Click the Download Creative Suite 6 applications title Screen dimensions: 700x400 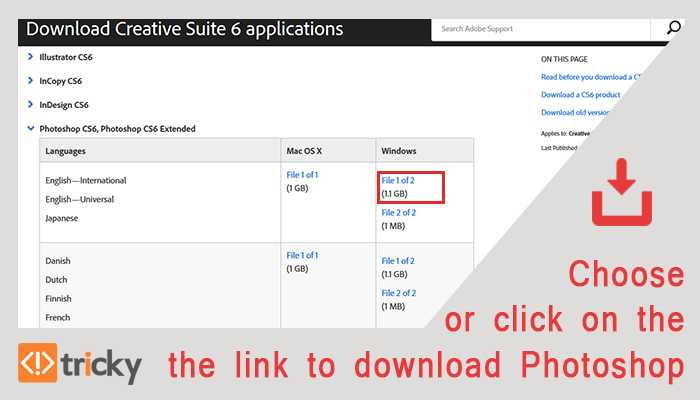point(185,29)
